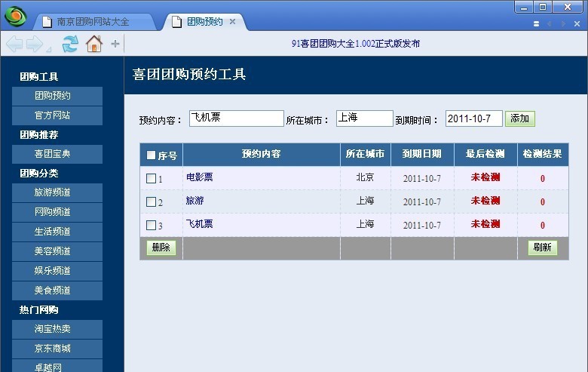Go back with the left arrow
This screenshot has height=372, width=588.
click(14, 45)
